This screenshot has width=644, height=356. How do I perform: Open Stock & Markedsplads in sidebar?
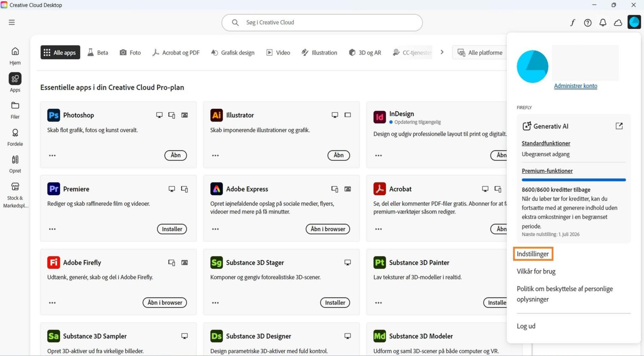(15, 195)
